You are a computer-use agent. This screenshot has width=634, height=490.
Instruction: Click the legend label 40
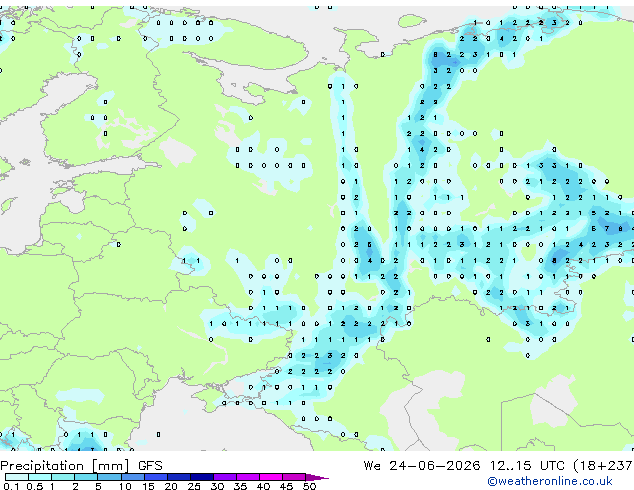pos(264,486)
